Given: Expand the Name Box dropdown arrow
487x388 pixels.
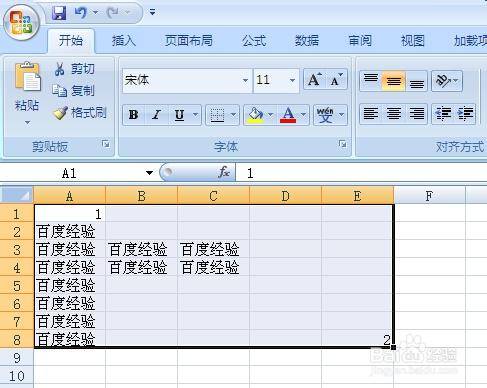Looking at the screenshot, I should pos(149,173).
